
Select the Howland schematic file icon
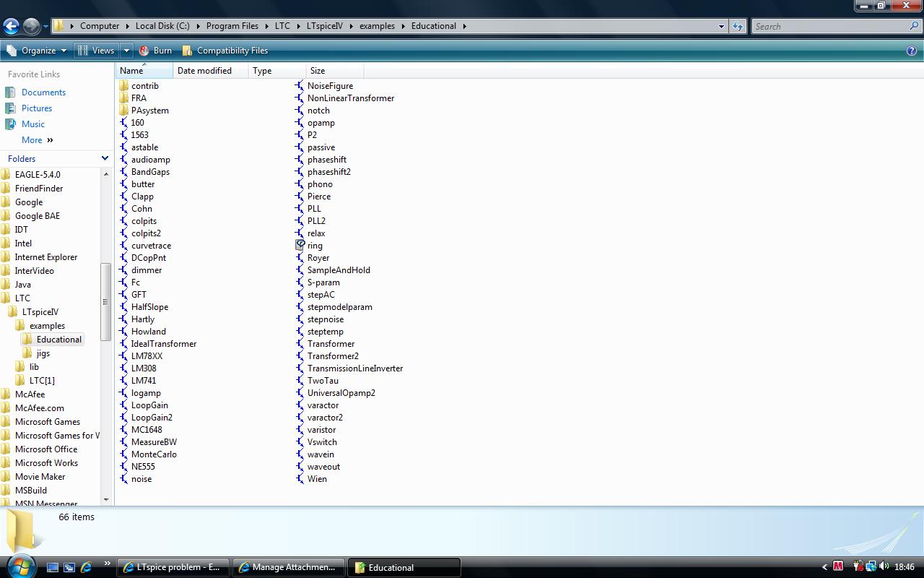pyautogui.click(x=124, y=332)
